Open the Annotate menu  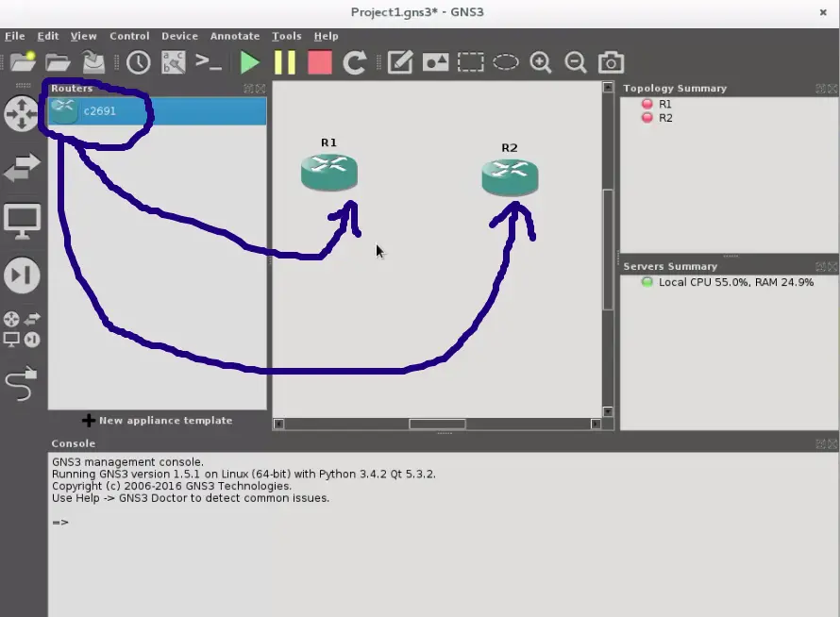pyautogui.click(x=235, y=36)
